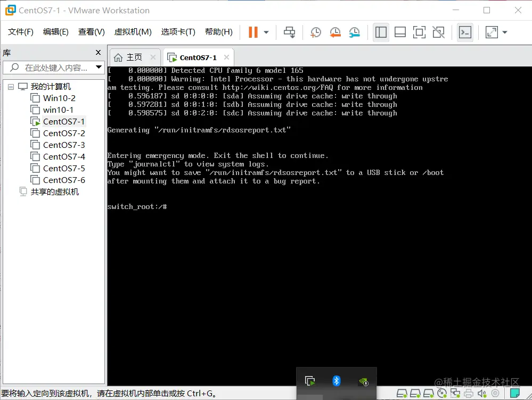Open the 编辑(E) menu
The height and width of the screenshot is (400, 532).
pos(55,32)
